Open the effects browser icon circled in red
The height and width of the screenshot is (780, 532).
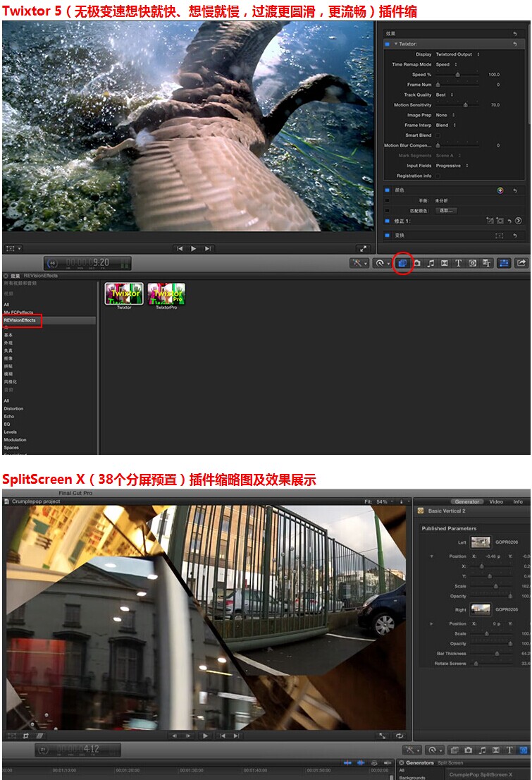coord(402,263)
